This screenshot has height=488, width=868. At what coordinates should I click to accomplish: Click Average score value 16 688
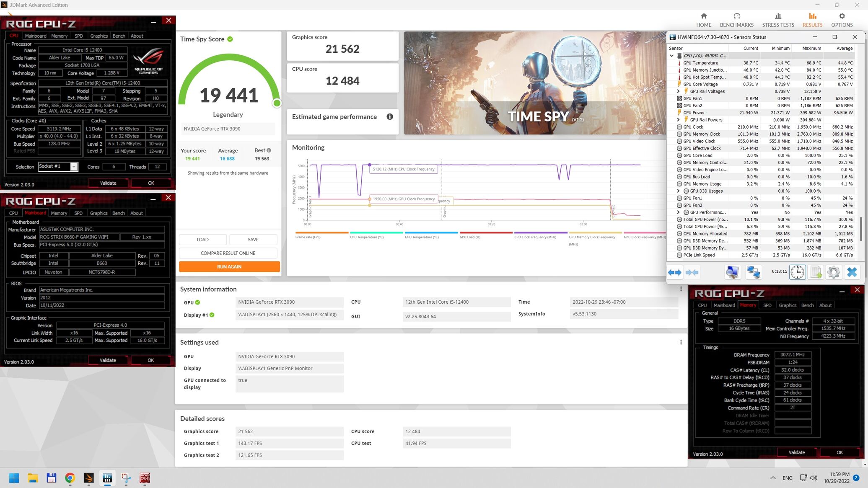[228, 159]
